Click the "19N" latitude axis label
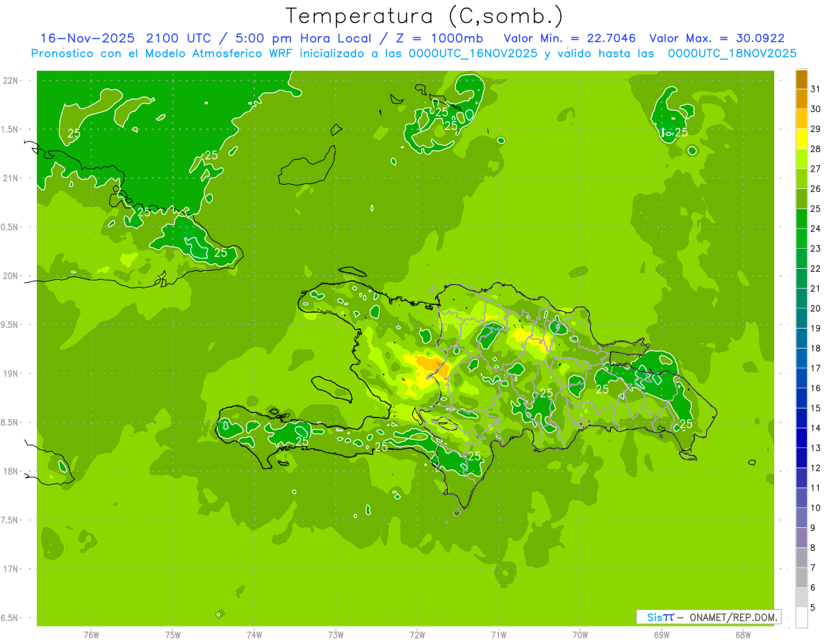 tap(10, 374)
